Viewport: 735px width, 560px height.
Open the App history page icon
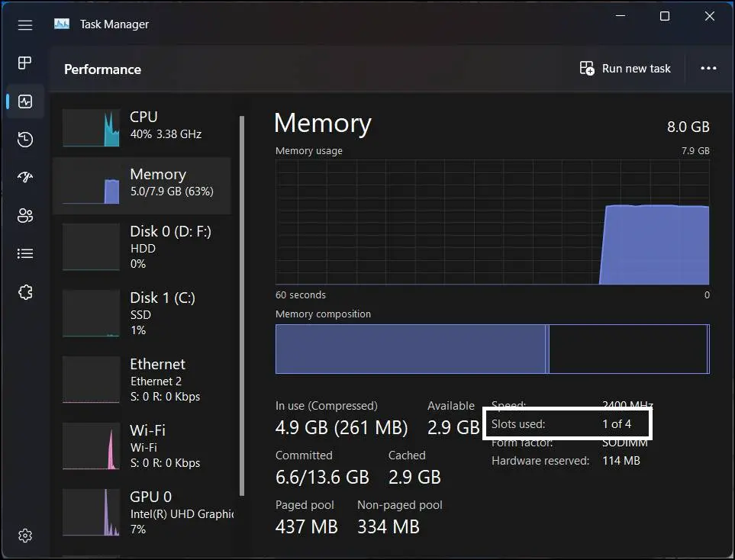coord(25,139)
